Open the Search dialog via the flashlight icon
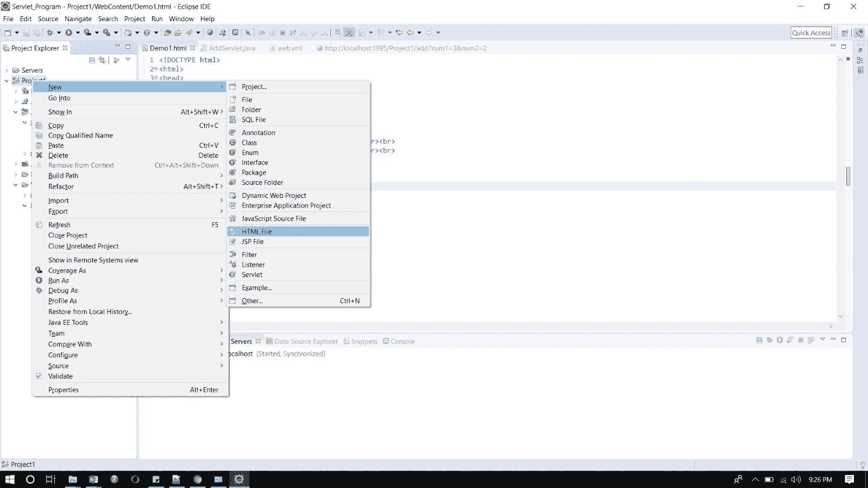This screenshot has height=488, width=868. (x=247, y=33)
